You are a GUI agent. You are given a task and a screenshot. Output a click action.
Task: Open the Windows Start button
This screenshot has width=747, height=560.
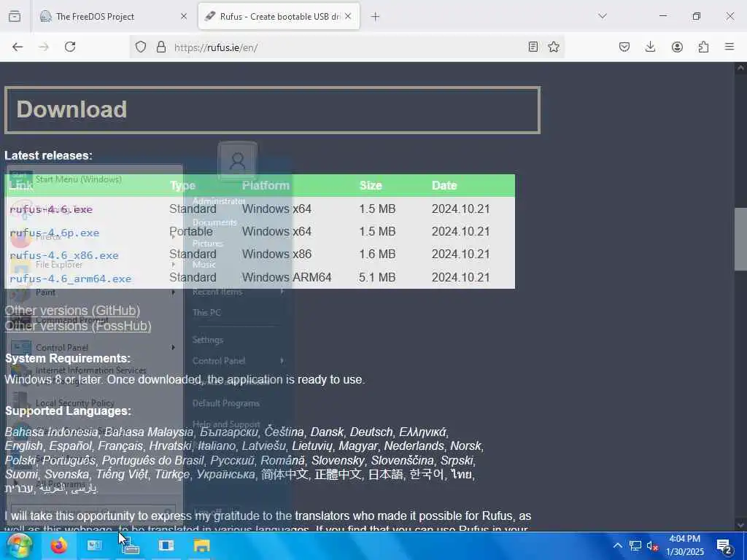(20, 545)
